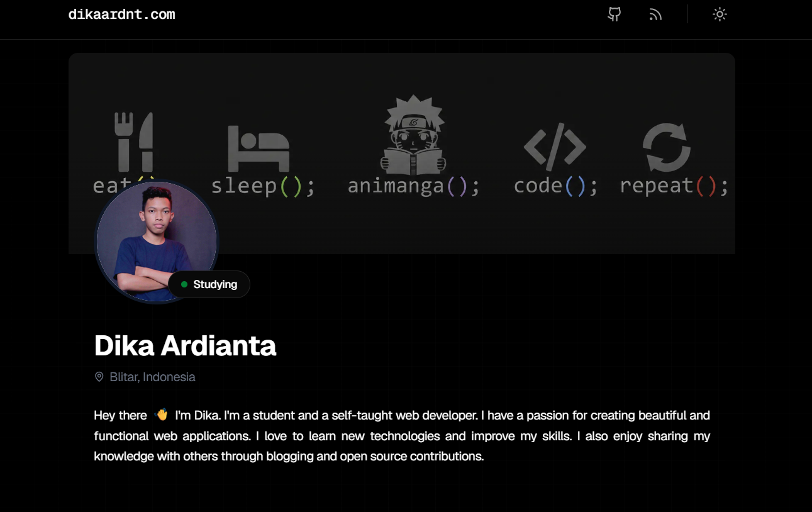812x512 pixels.
Task: Click the green status dot
Action: (184, 284)
